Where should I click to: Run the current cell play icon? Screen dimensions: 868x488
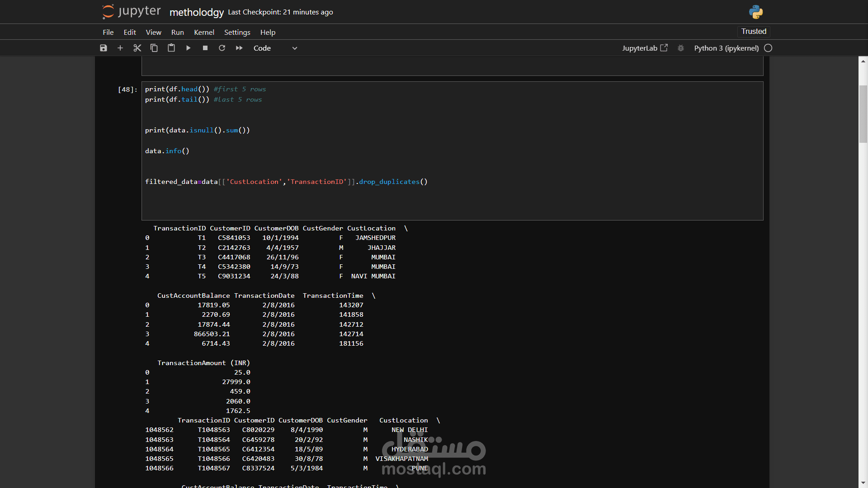point(188,48)
